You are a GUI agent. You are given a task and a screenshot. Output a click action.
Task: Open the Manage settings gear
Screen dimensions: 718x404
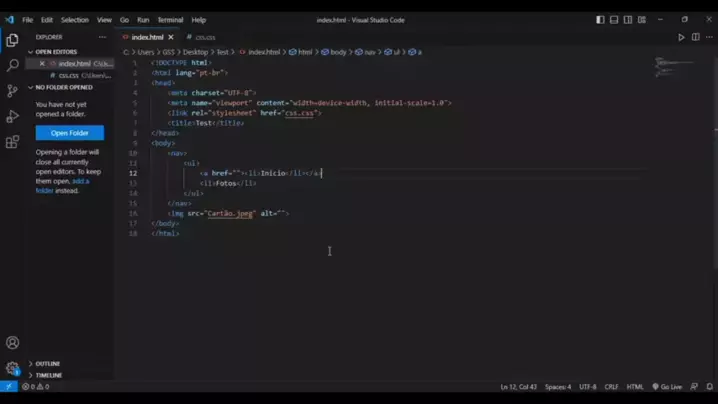click(12, 368)
